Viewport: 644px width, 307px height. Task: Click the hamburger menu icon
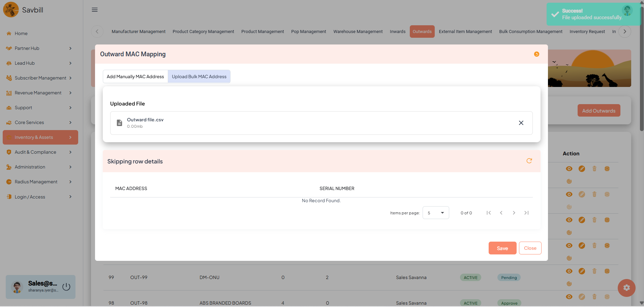pyautogui.click(x=95, y=10)
